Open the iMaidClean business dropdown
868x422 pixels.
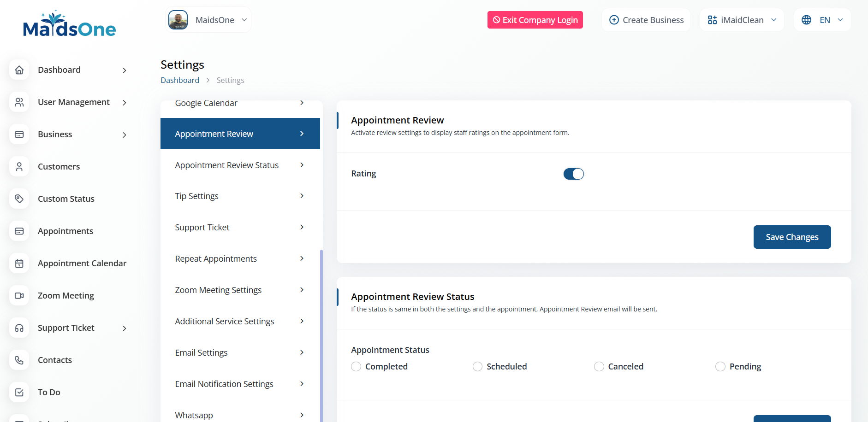click(x=742, y=20)
